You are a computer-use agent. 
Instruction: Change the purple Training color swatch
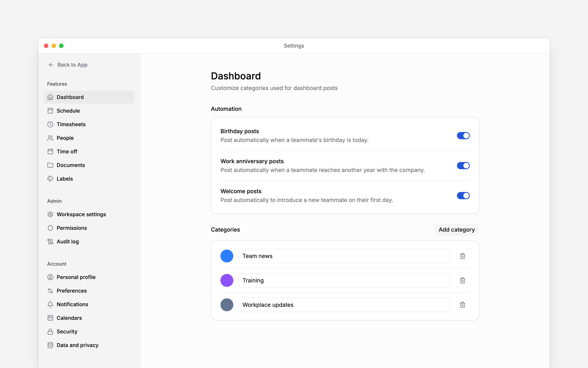227,280
